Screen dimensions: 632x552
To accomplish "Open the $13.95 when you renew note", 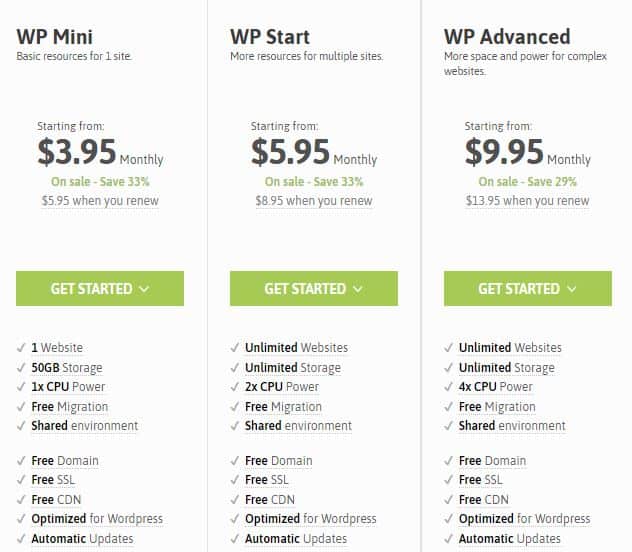I will tap(528, 200).
